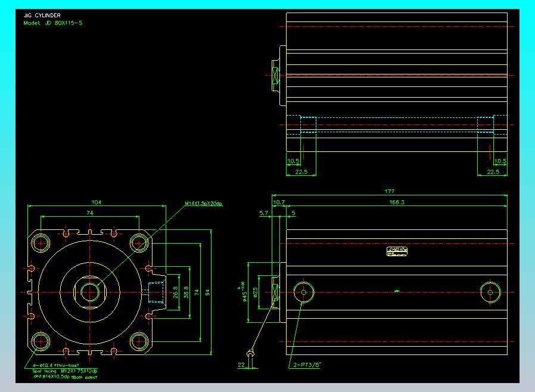Viewport: 535px width, 392px height.
Task: Select the 104 width dimension text
Action: pyautogui.click(x=96, y=203)
